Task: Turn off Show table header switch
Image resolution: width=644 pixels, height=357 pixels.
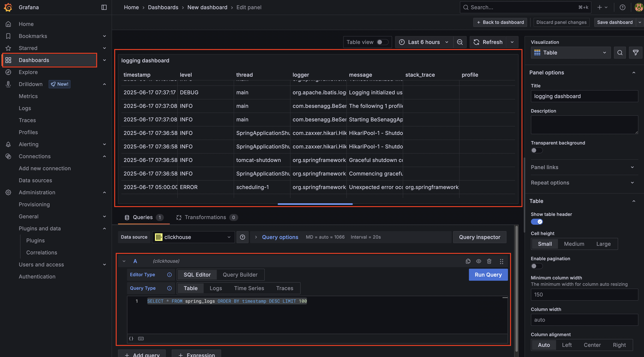Action: point(537,222)
